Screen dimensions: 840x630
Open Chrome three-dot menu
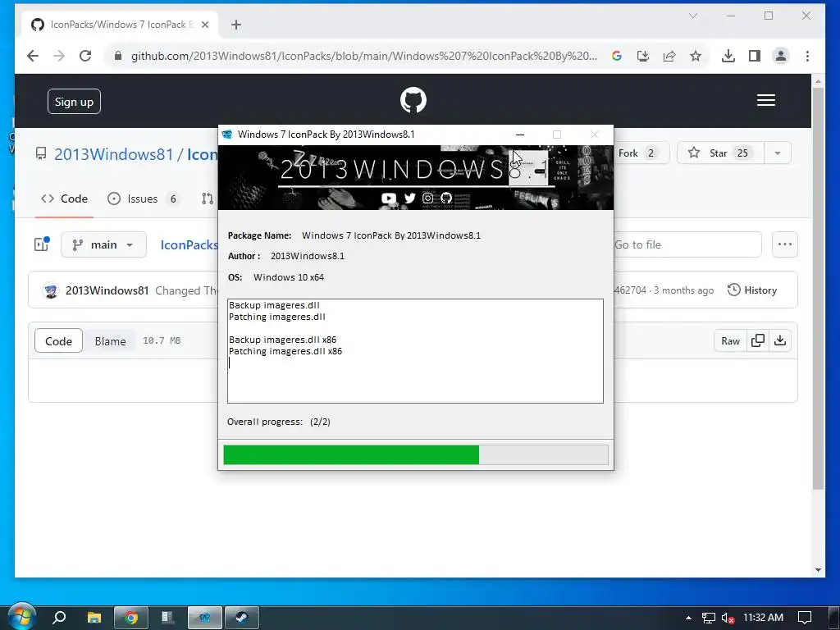click(x=807, y=56)
